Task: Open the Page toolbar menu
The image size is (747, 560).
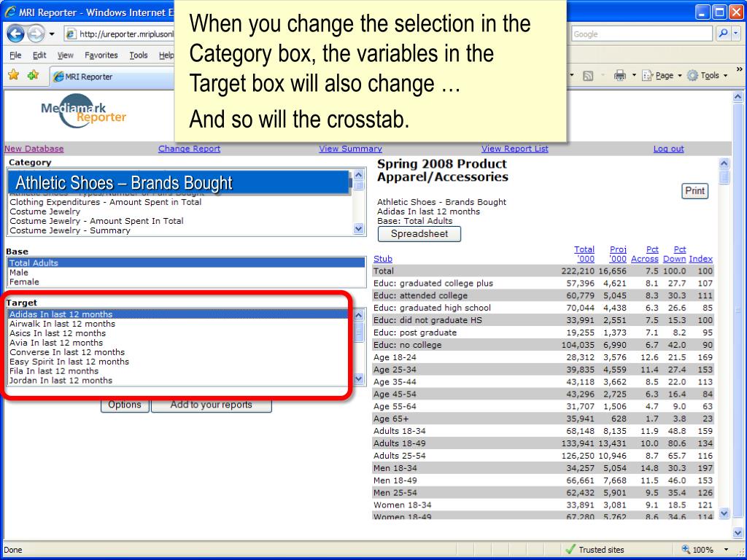Action: [x=662, y=75]
